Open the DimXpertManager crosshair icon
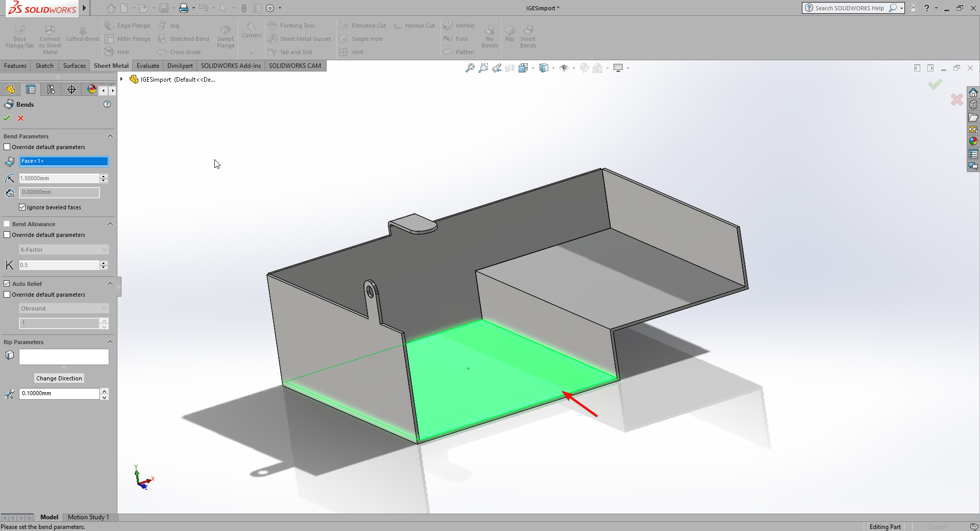The height and width of the screenshot is (531, 980). [x=71, y=90]
